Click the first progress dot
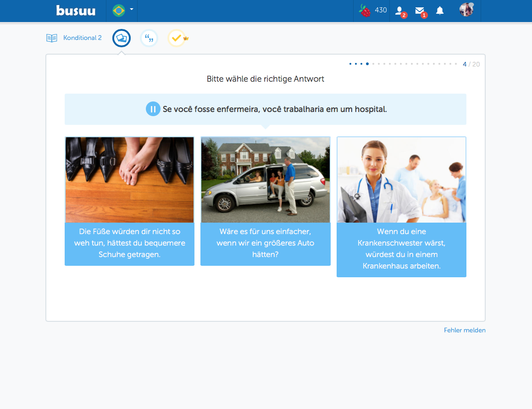532x409 pixels. click(x=350, y=64)
